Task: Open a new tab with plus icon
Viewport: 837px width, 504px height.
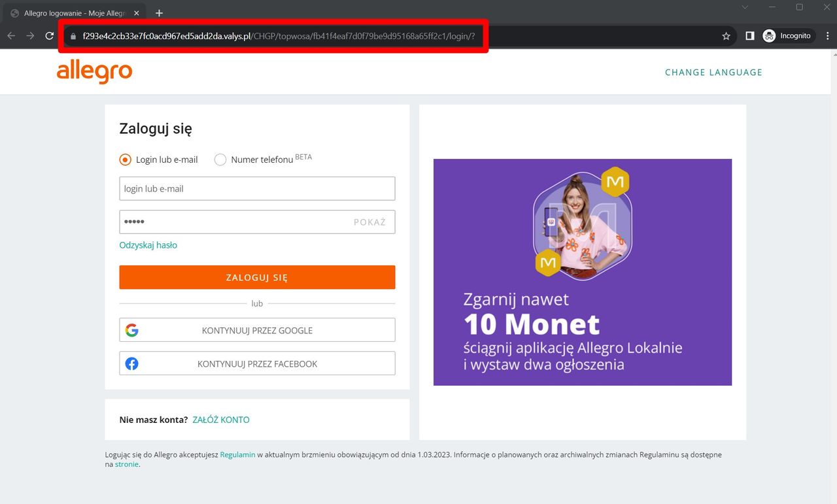Action: tap(159, 13)
